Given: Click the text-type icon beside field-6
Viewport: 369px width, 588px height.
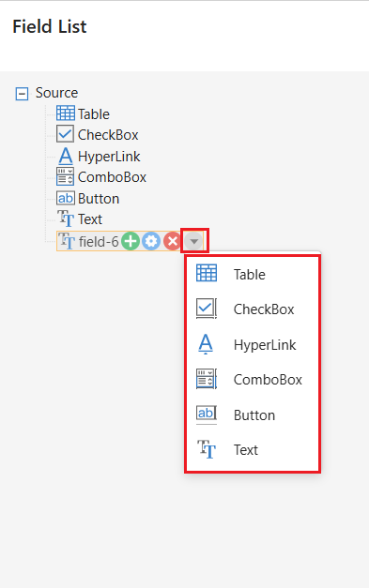Looking at the screenshot, I should tap(67, 241).
